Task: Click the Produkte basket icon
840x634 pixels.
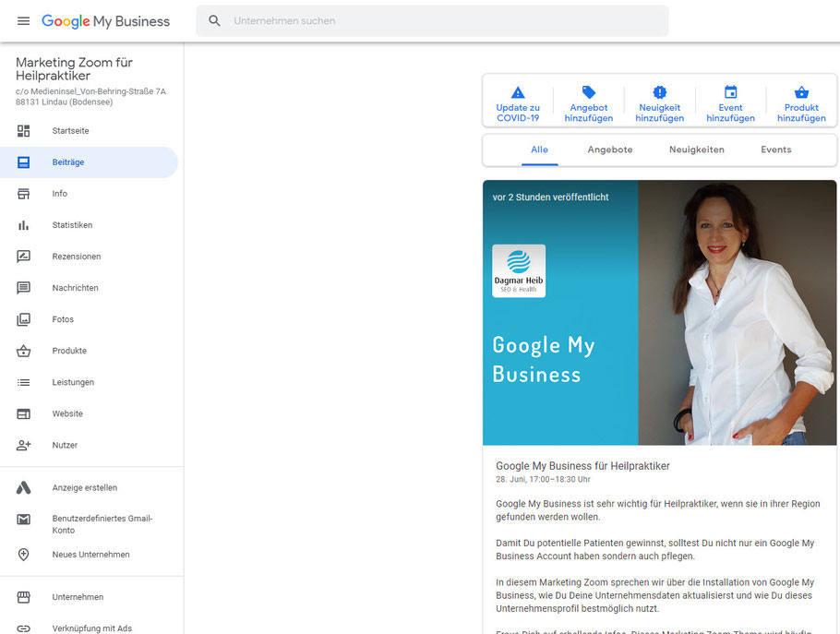Action: [x=24, y=351]
